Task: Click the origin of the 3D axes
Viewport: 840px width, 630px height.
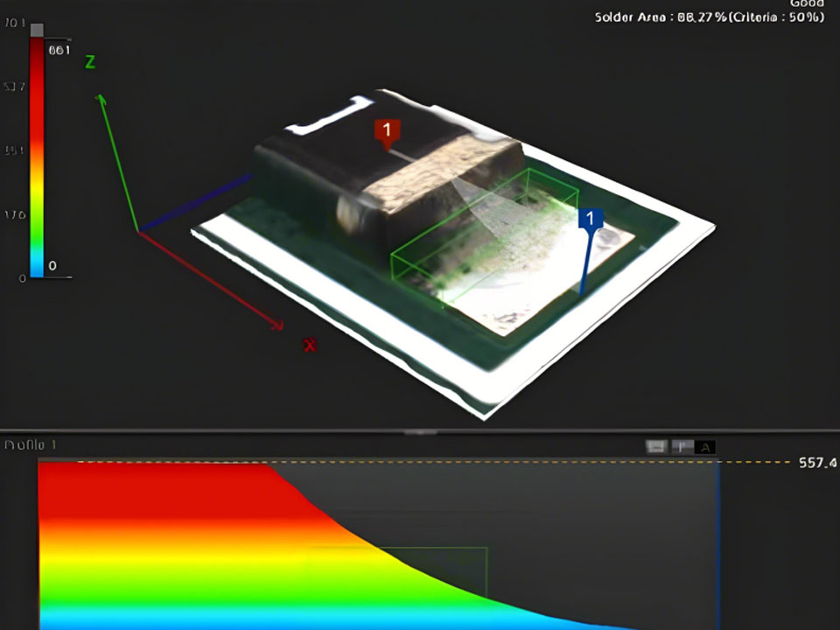Action: point(137,230)
